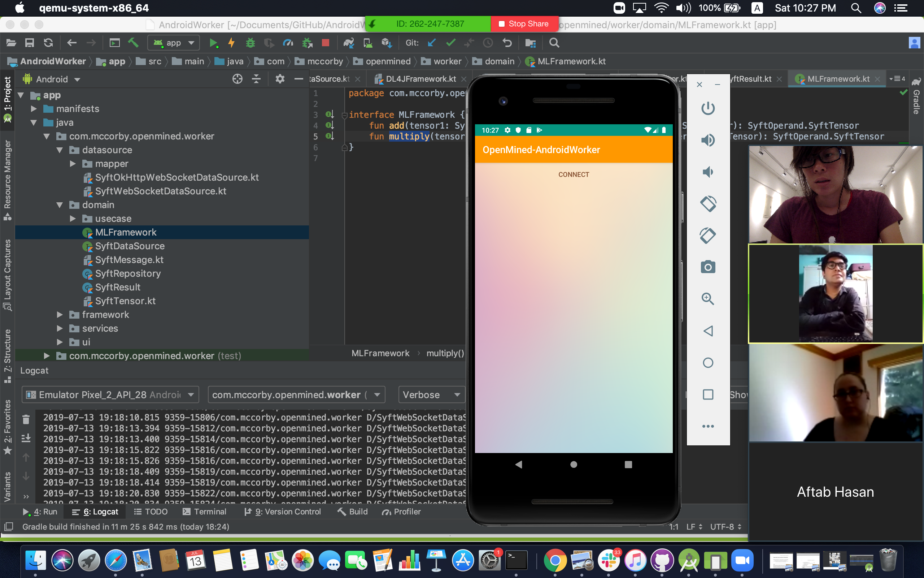Click openmined breadcrumb in navigation bar
The height and width of the screenshot is (578, 924).
tap(382, 61)
